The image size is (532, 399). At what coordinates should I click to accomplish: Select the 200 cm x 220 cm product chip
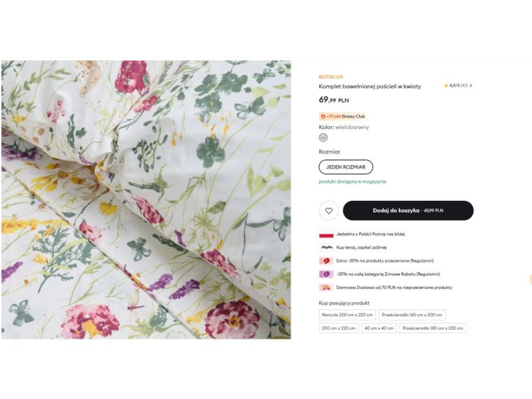click(x=339, y=328)
